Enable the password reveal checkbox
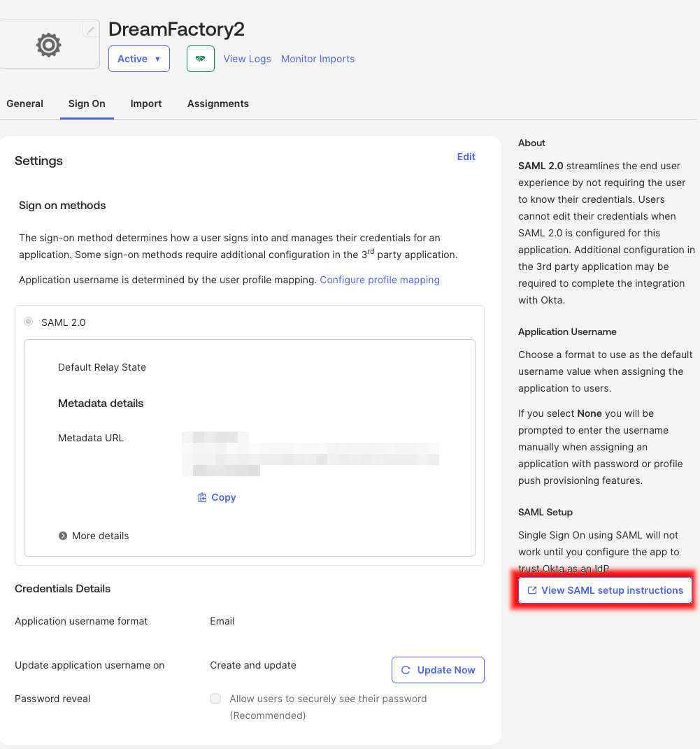The width and height of the screenshot is (700, 749). (x=215, y=699)
